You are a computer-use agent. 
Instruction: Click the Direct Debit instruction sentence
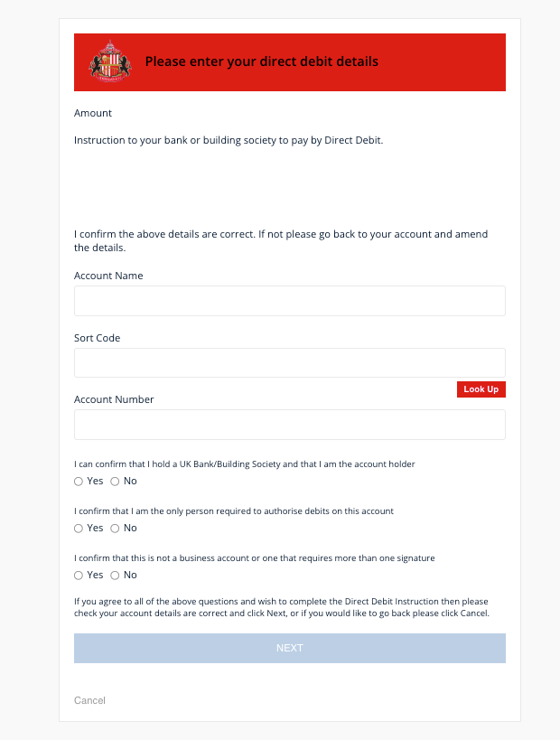coord(229,140)
